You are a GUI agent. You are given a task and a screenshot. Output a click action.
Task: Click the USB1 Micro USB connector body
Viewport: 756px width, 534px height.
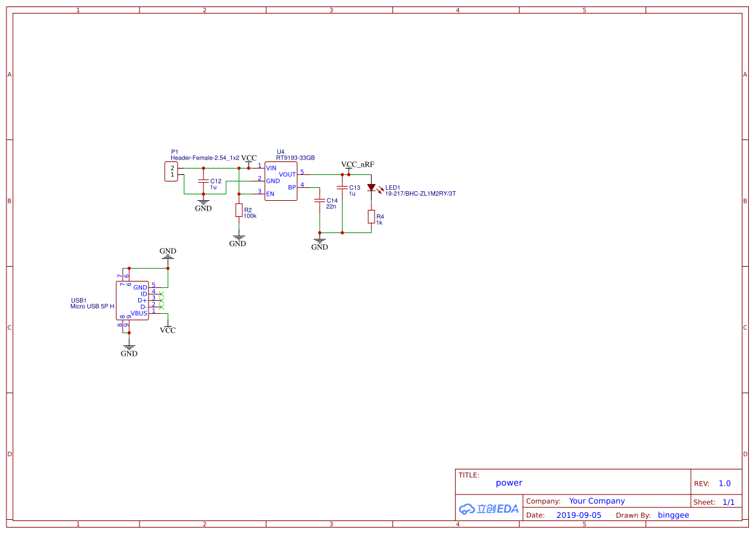(132, 300)
